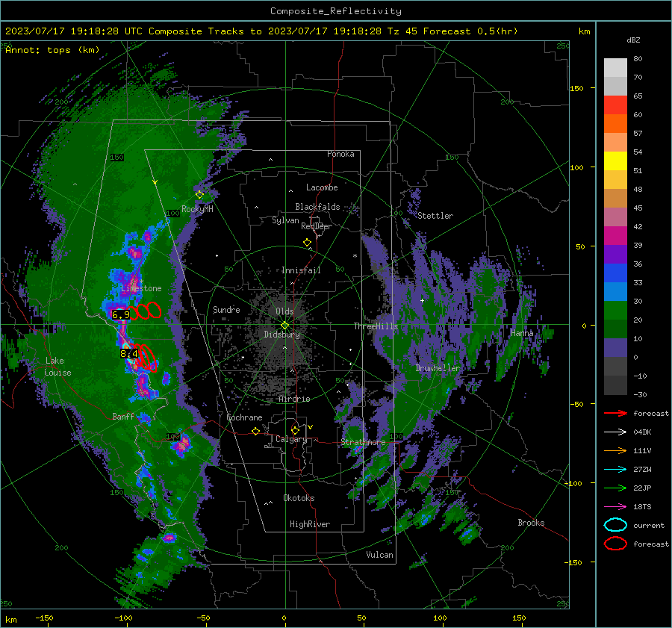This screenshot has height=628, width=672.
Task: Click the Cochrane city label
Action: [244, 417]
